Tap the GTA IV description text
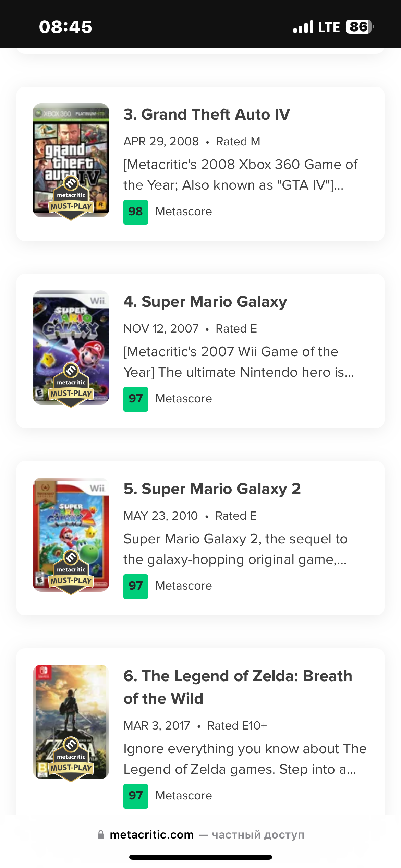The image size is (401, 868). 240,175
